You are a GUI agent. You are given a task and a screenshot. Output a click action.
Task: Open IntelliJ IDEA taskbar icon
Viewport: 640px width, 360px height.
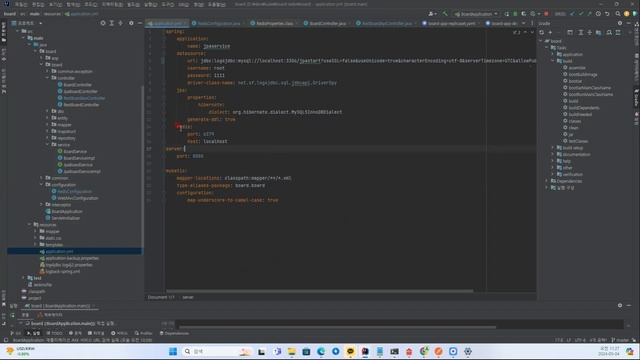(365, 351)
